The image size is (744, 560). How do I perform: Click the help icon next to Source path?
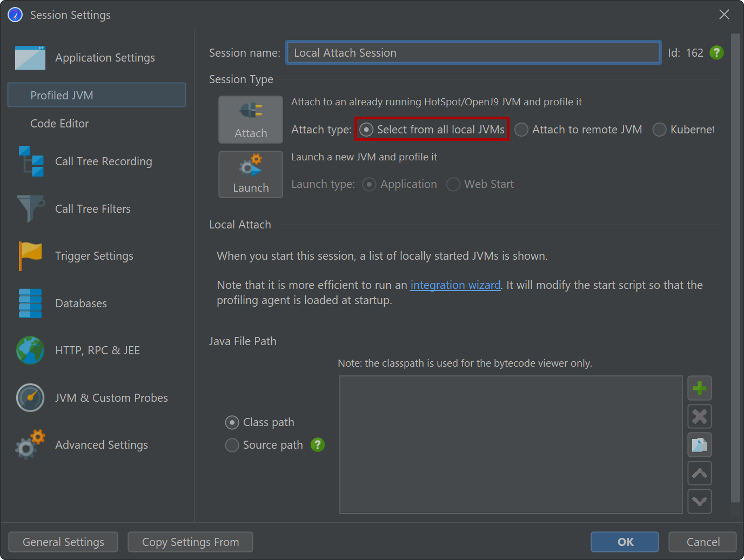click(x=318, y=445)
